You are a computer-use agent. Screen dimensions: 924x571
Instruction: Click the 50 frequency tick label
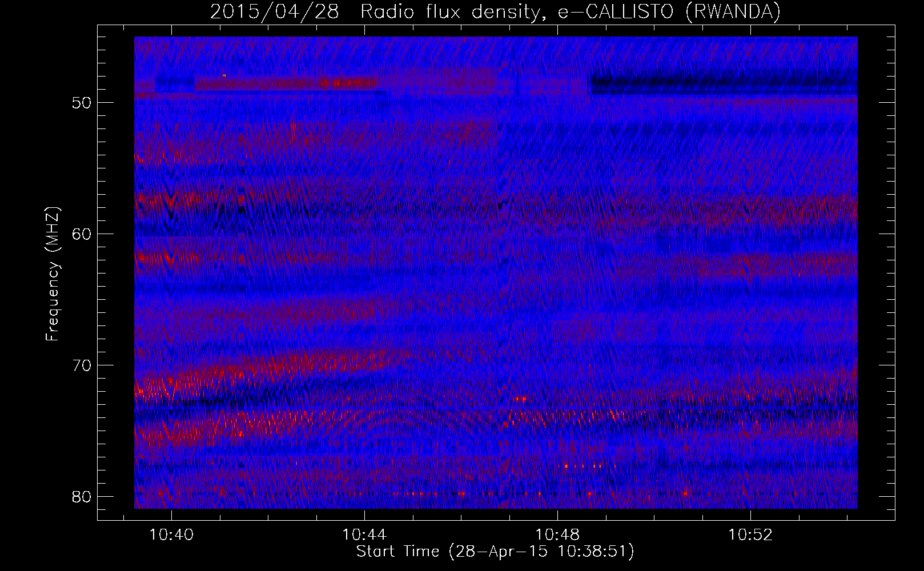tap(82, 103)
